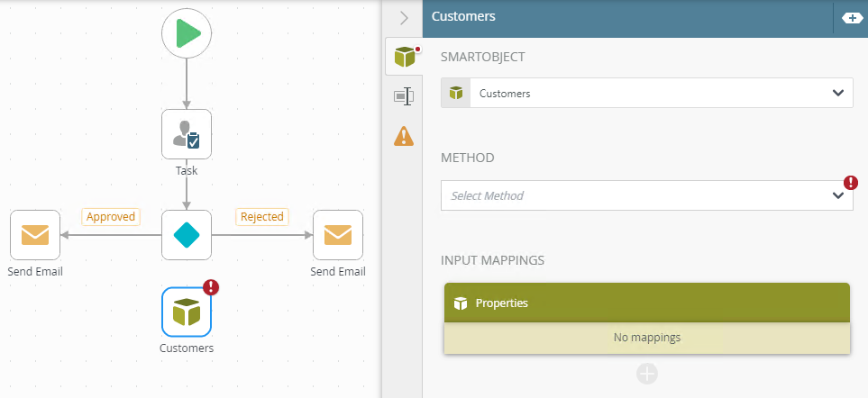Open the Properties tab with text cursor icon
868x398 pixels.
tap(403, 96)
